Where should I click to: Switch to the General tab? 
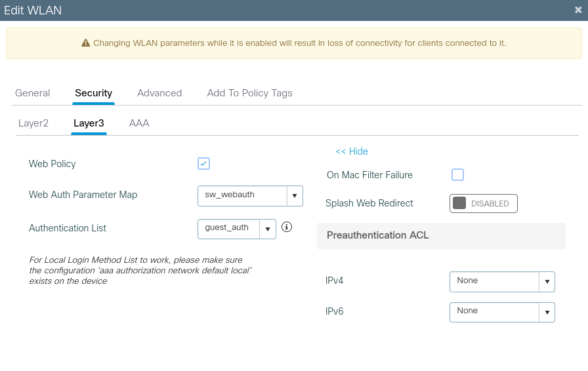[x=33, y=93]
